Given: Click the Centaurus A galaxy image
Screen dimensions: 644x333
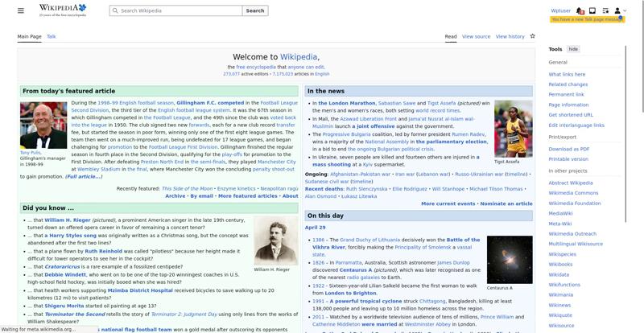Looking at the screenshot, I should pos(510,259).
